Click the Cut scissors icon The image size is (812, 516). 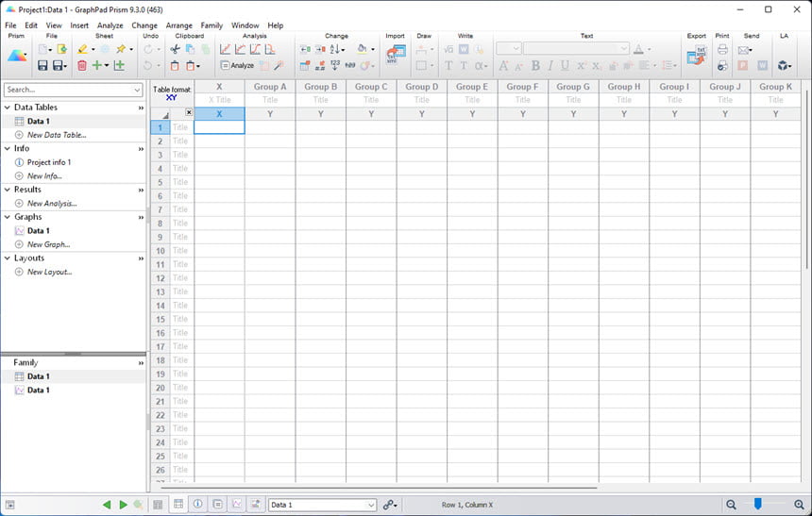tap(175, 49)
